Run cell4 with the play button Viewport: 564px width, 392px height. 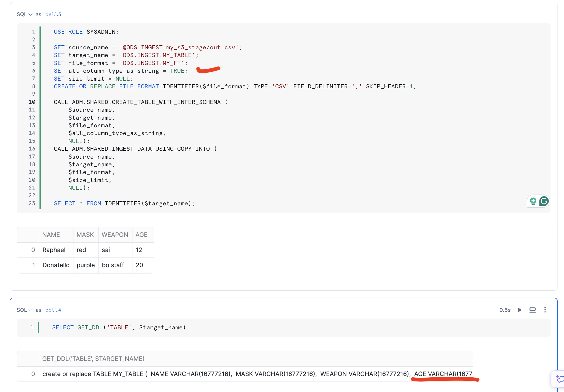[x=519, y=310]
